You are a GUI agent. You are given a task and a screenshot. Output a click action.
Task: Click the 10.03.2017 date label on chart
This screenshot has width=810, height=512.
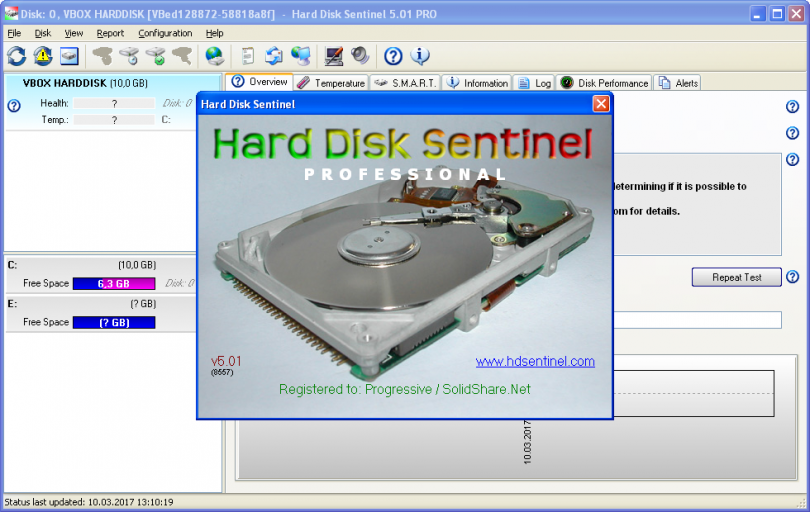point(527,442)
